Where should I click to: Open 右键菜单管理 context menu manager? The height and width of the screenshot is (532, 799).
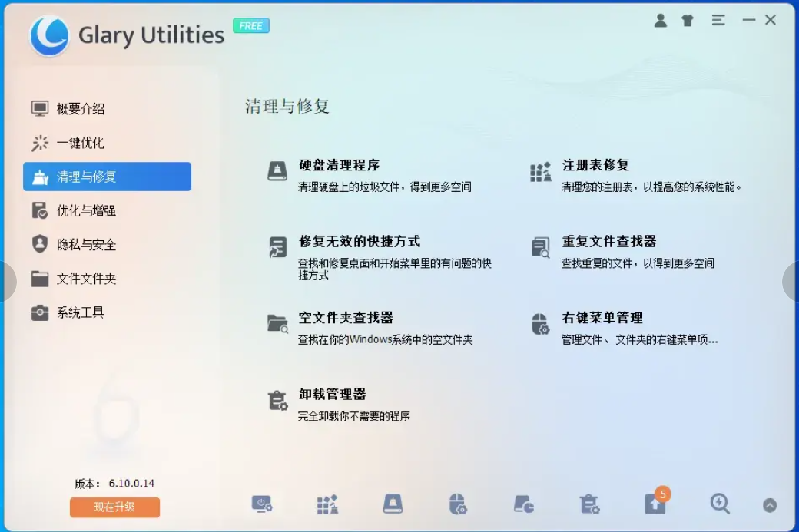pyautogui.click(x=602, y=318)
